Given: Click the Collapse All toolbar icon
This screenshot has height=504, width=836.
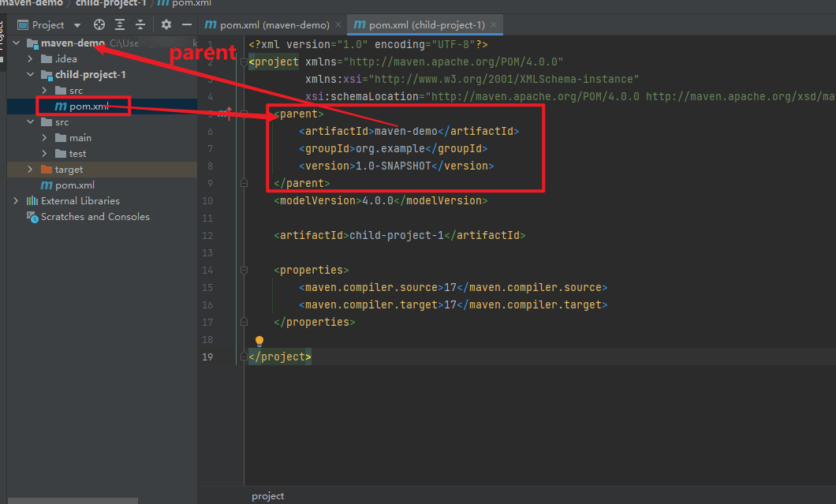Looking at the screenshot, I should (x=140, y=24).
